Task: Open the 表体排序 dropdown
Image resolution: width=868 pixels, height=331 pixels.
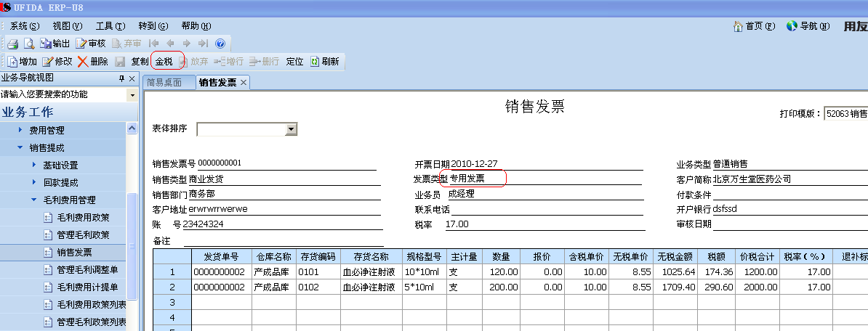Action: pyautogui.click(x=291, y=129)
